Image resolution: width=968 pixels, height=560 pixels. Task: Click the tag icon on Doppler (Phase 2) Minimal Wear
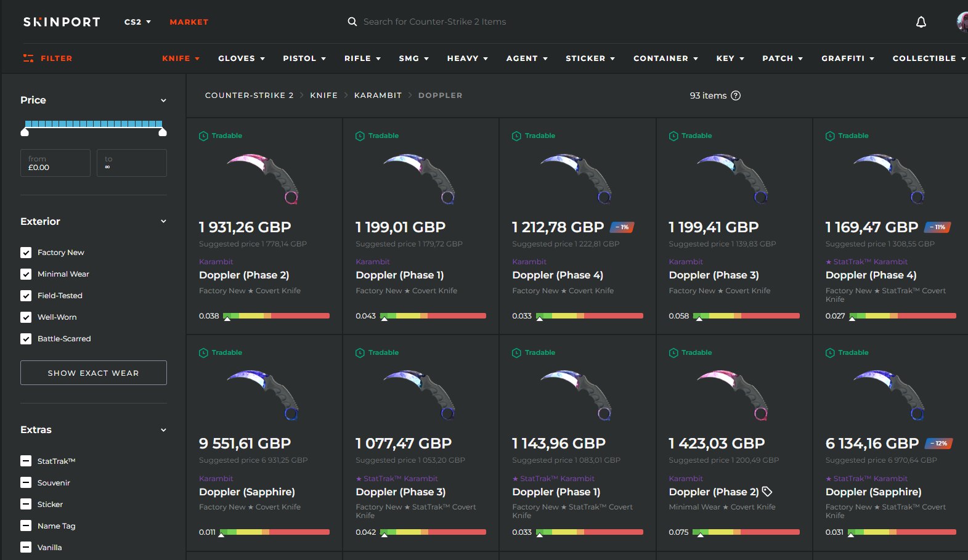pyautogui.click(x=767, y=492)
